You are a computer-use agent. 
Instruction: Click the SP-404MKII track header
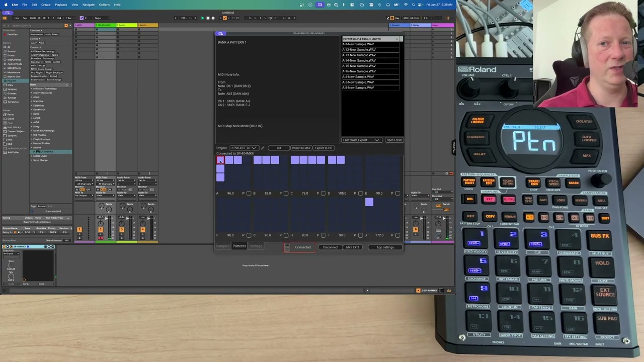106,25
